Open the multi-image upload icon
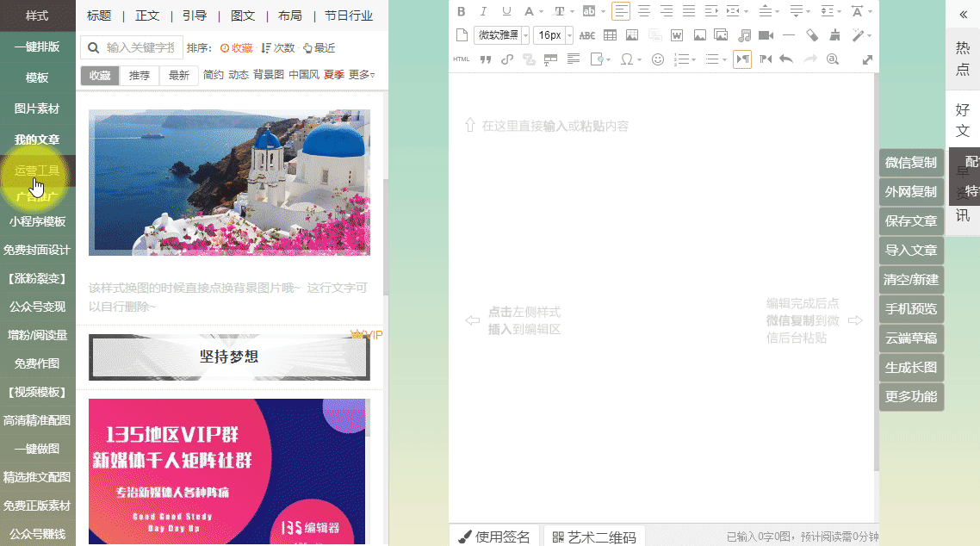980x546 pixels. 722,35
